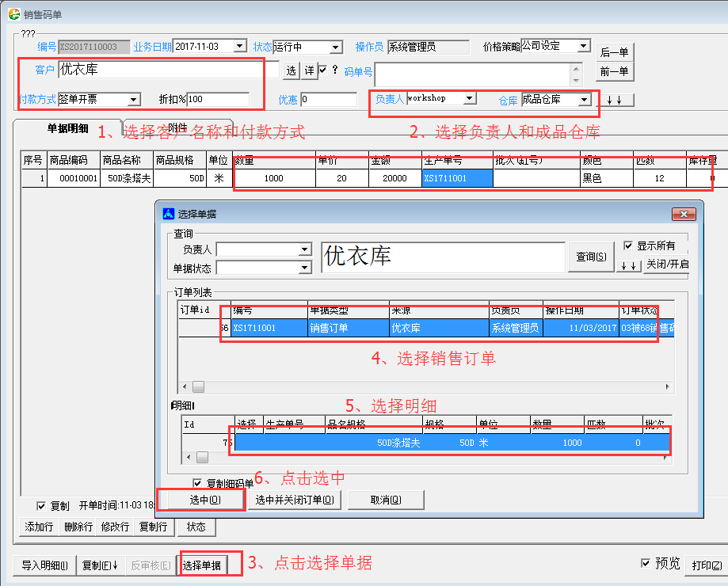
Task: Click the 生产单号 cell XS1711001 in main table
Action: 457,178
